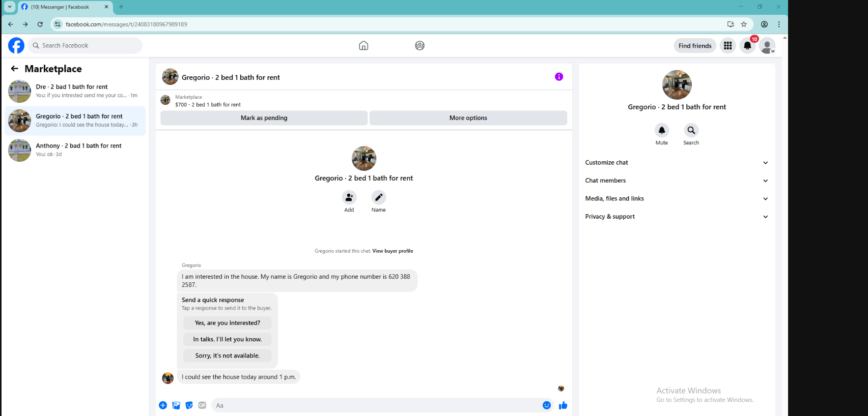Open the chat header listing thumbnail
Screen dimensions: 868x416
coord(170,77)
